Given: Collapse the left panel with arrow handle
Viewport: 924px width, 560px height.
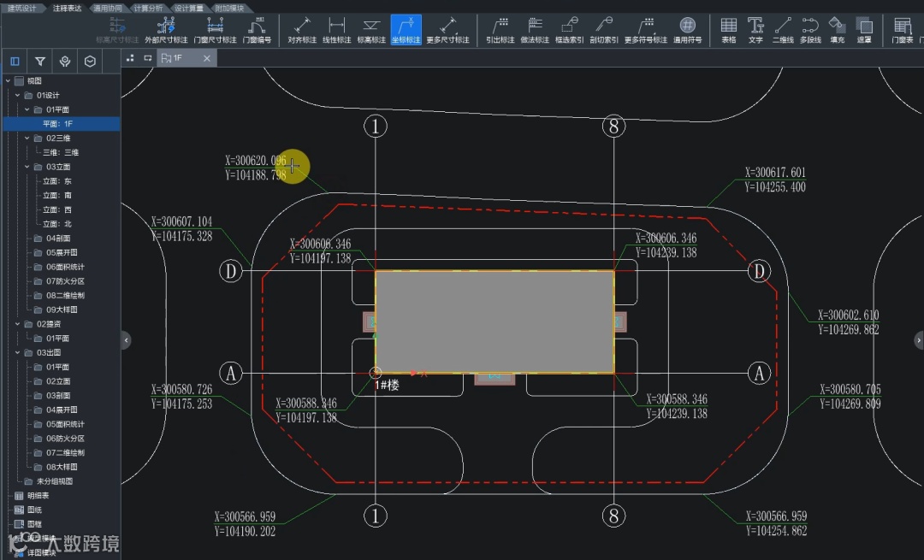Looking at the screenshot, I should (x=126, y=340).
